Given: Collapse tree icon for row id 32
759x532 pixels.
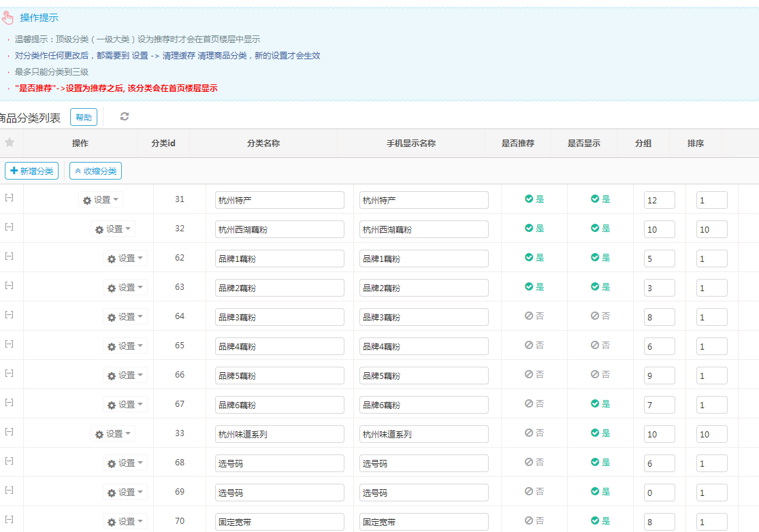Looking at the screenshot, I should coord(9,227).
